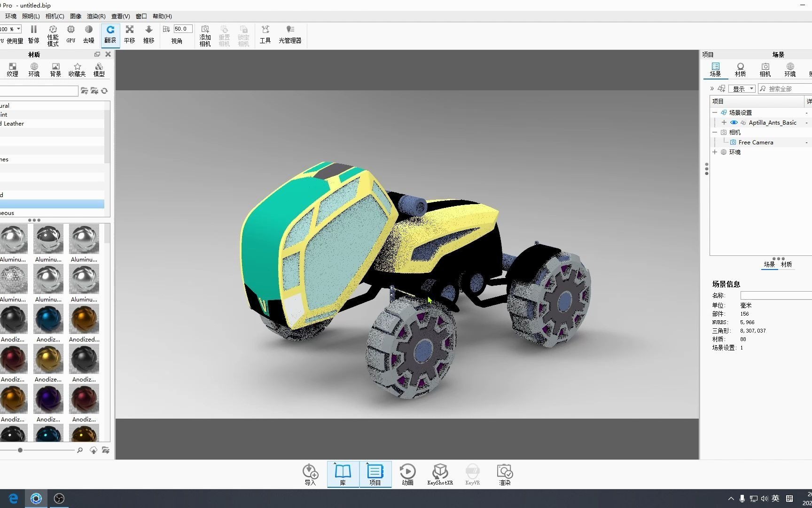Open the Render (渲染) dialog button
The width and height of the screenshot is (812, 508).
click(x=505, y=474)
